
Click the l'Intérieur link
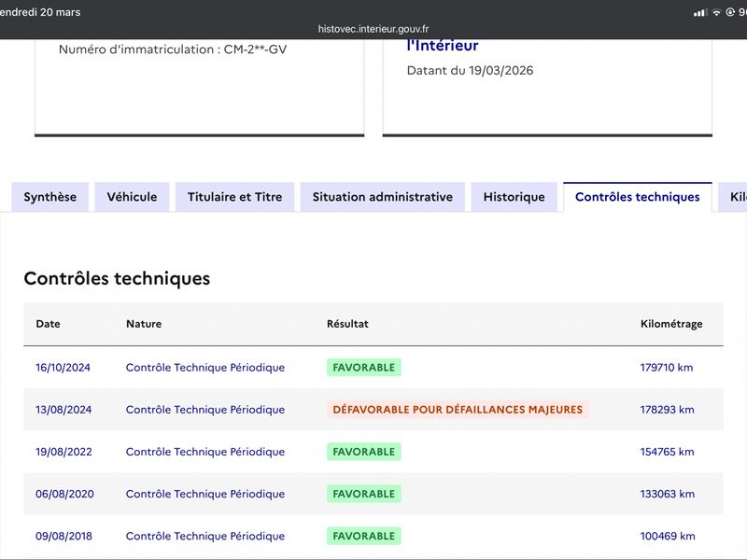[x=443, y=45]
